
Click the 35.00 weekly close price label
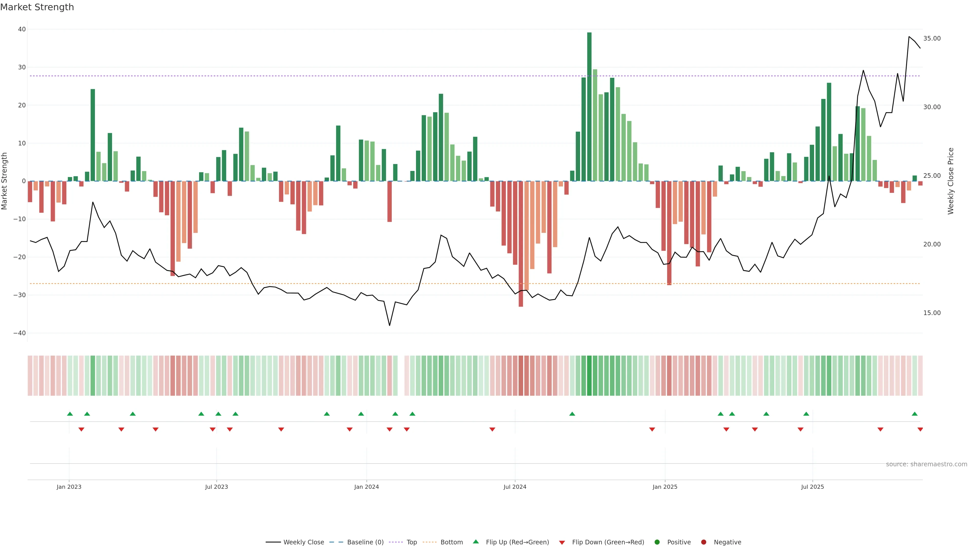pyautogui.click(x=932, y=39)
